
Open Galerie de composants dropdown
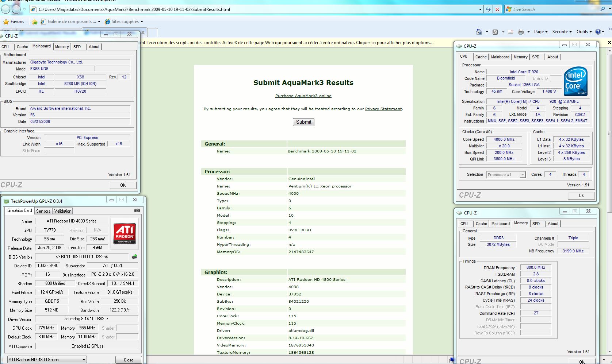pos(99,22)
